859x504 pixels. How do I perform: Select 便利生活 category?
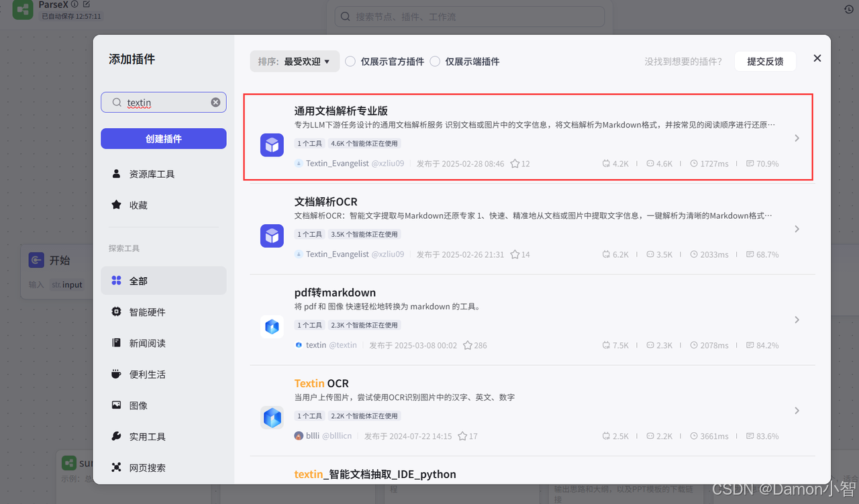pos(164,374)
